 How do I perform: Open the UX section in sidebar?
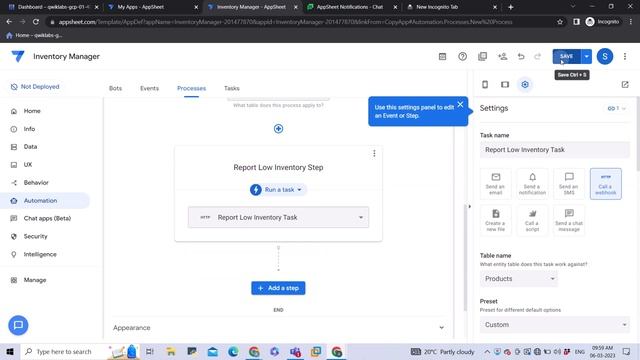tap(28, 164)
